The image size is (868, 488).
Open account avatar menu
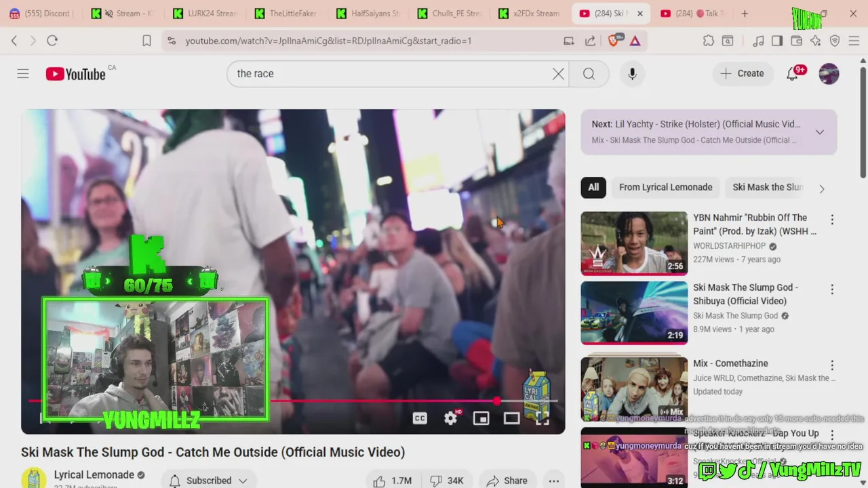pos(829,73)
